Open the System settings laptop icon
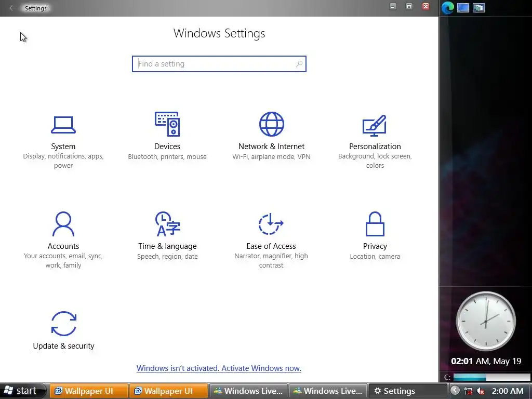 pos(63,125)
